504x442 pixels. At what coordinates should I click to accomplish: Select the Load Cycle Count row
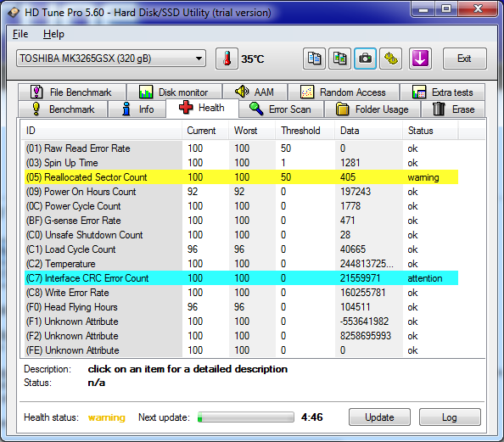click(x=241, y=249)
